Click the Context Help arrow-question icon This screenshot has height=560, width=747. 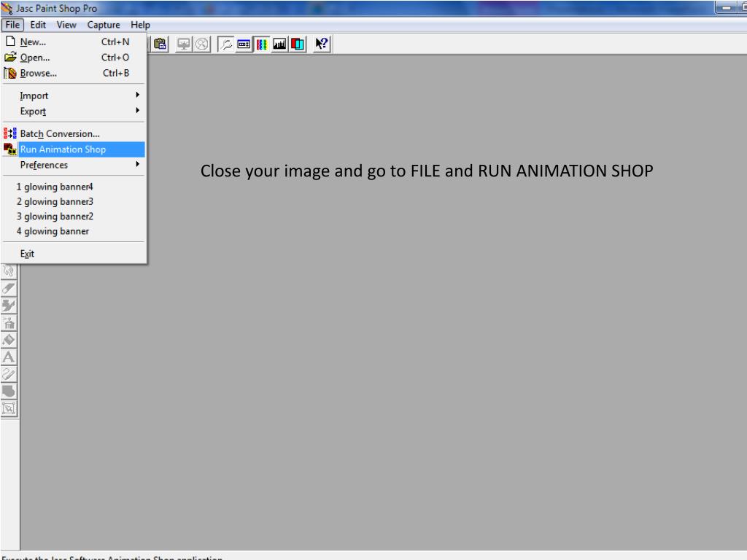tap(322, 44)
